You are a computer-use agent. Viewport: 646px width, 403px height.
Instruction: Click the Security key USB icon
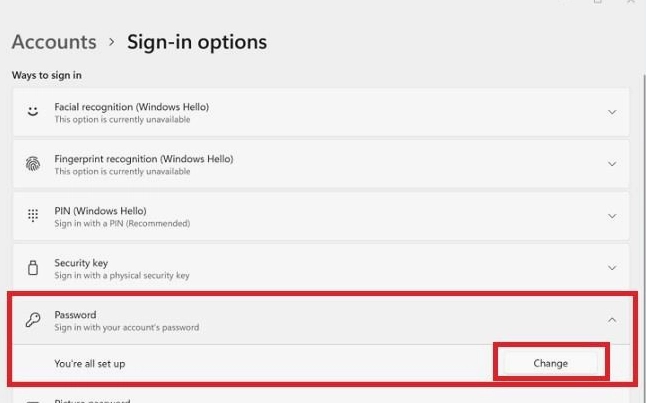(33, 268)
